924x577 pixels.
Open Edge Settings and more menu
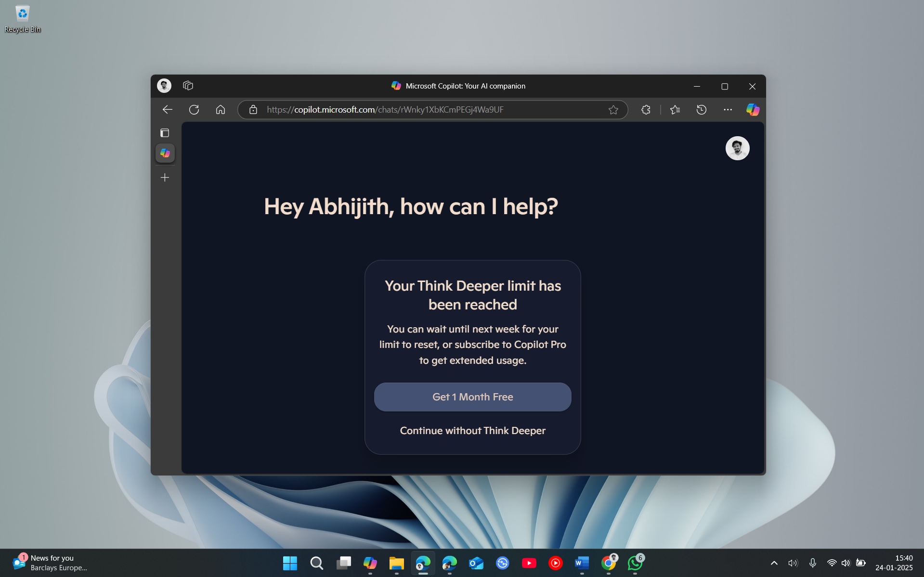pos(728,110)
